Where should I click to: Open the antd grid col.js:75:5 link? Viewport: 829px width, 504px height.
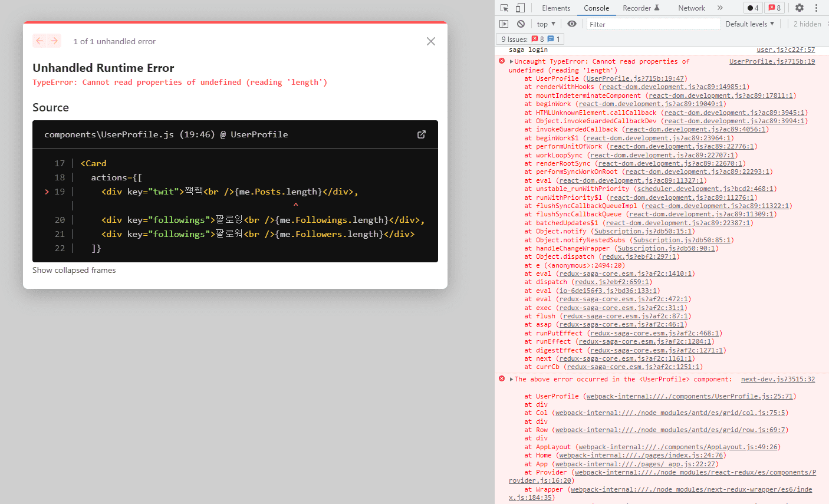click(670, 413)
